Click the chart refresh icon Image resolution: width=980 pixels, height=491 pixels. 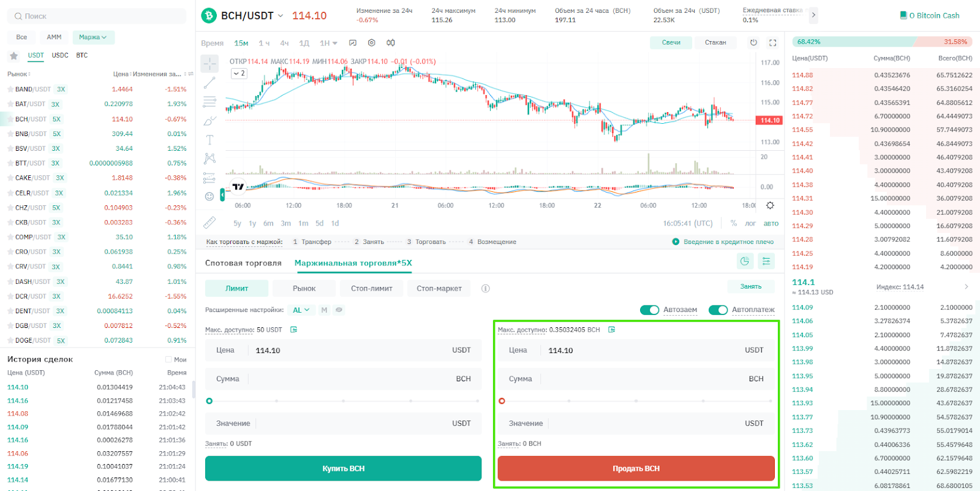coord(753,42)
